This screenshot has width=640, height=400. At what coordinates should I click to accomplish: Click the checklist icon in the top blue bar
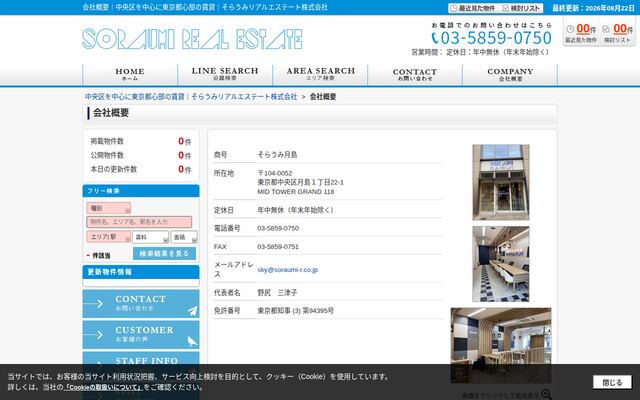pos(505,8)
